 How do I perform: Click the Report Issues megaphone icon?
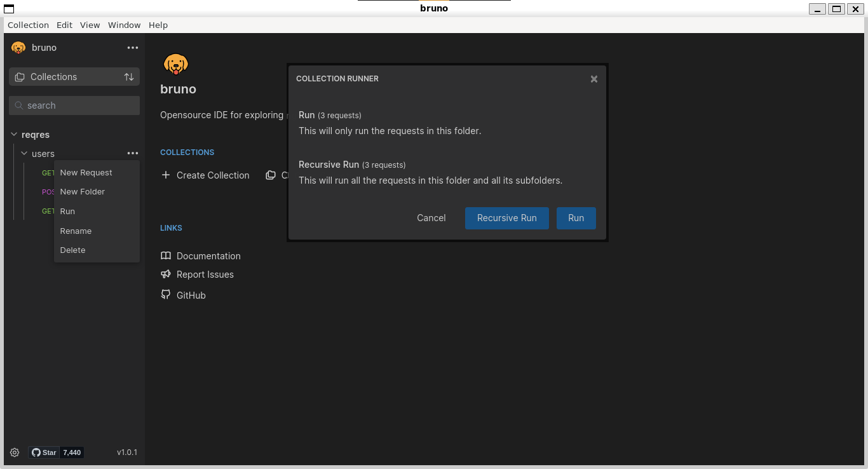point(166,274)
